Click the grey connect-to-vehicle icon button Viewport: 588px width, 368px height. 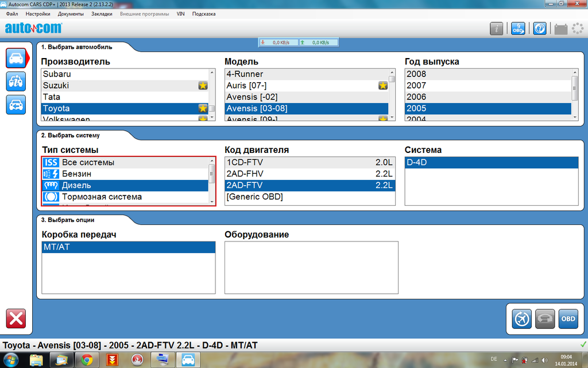[545, 319]
